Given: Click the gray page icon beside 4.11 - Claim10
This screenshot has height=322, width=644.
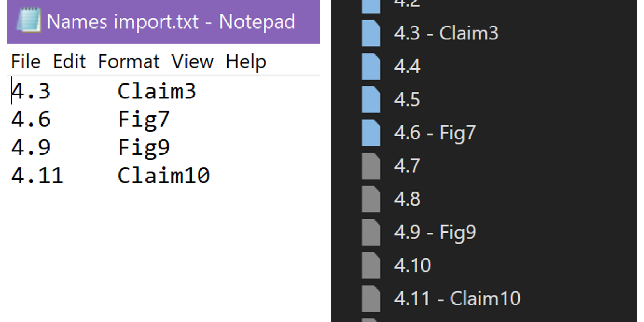Looking at the screenshot, I should click(x=371, y=298).
